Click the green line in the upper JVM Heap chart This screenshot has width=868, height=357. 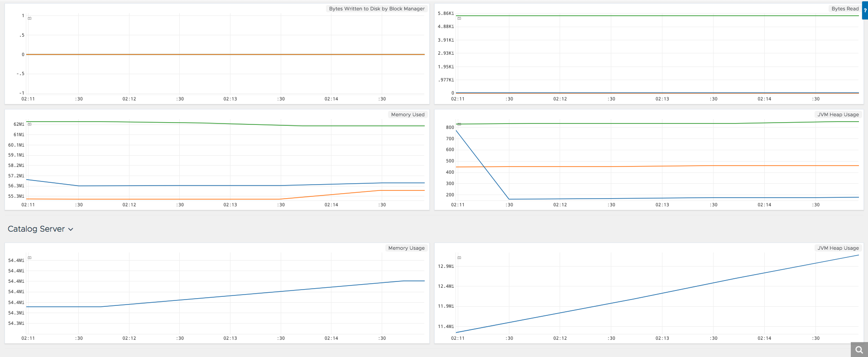(x=657, y=123)
